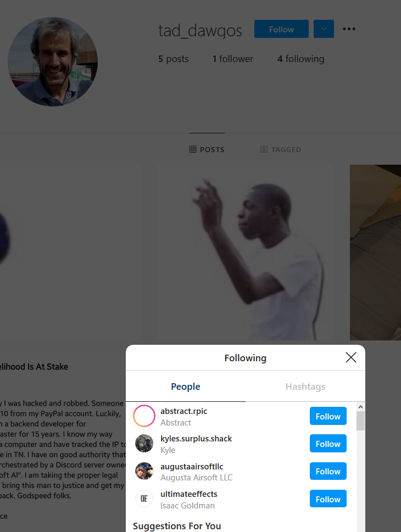Click the Posts grid icon
The image size is (401, 532).
(x=193, y=149)
